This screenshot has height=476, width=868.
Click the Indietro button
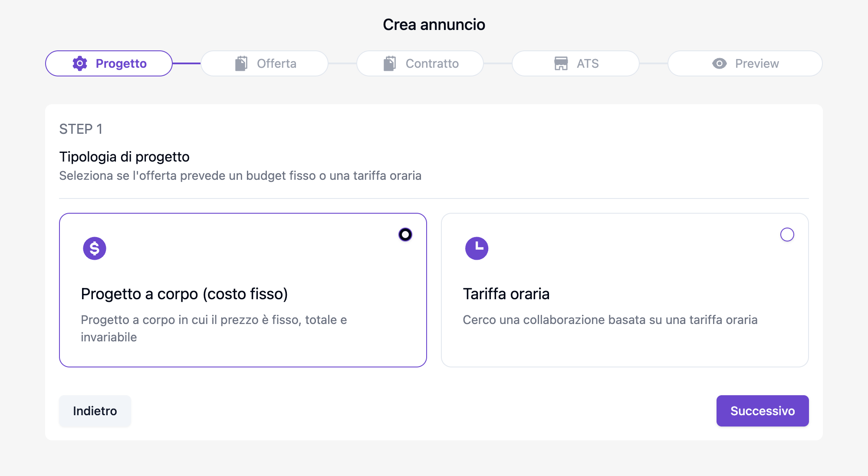[x=95, y=410]
